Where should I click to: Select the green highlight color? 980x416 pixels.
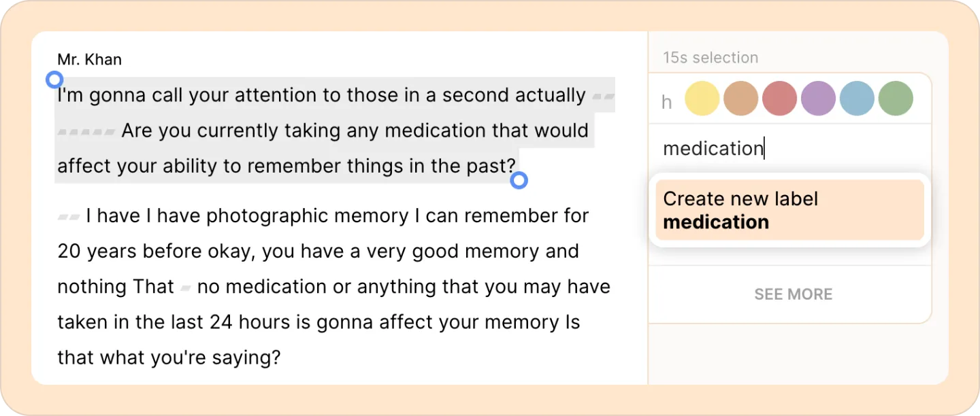896,99
